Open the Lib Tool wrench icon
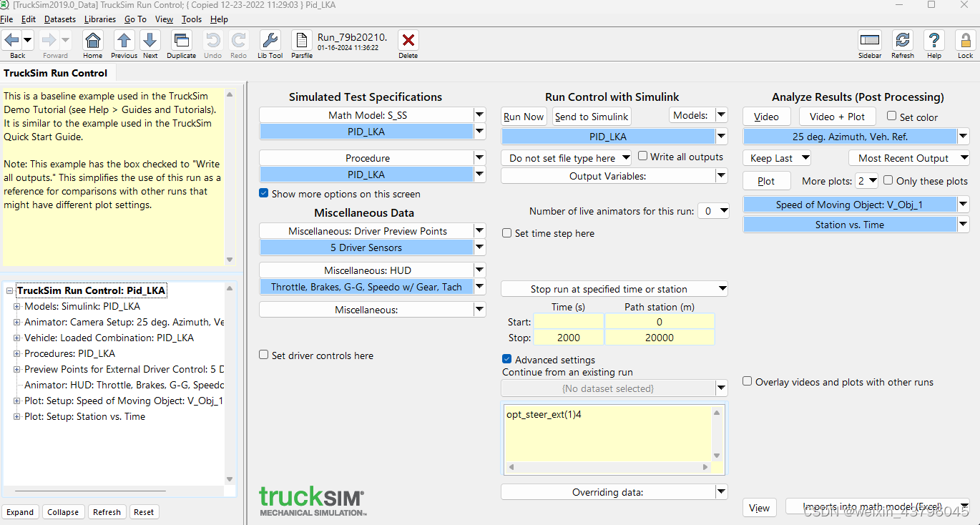The width and height of the screenshot is (980, 525). (270, 40)
